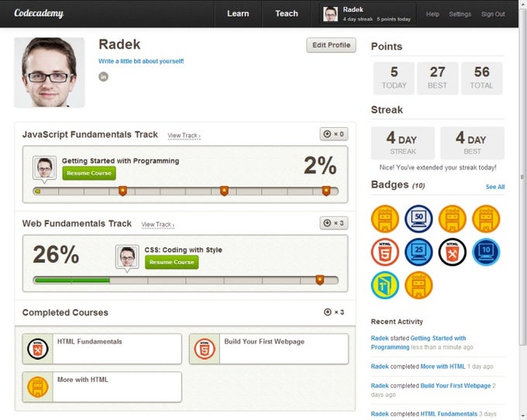
Task: Click the black-ringed HTML tools badge
Action: [453, 252]
